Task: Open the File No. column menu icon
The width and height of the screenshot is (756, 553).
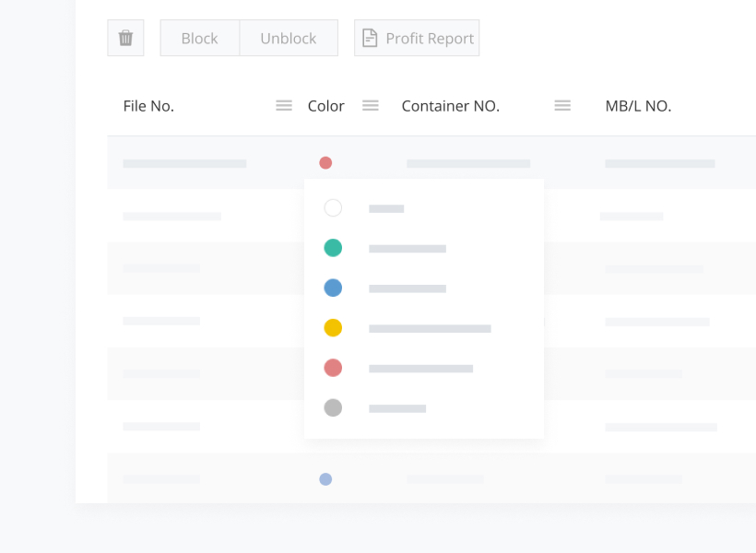Action: click(x=284, y=106)
